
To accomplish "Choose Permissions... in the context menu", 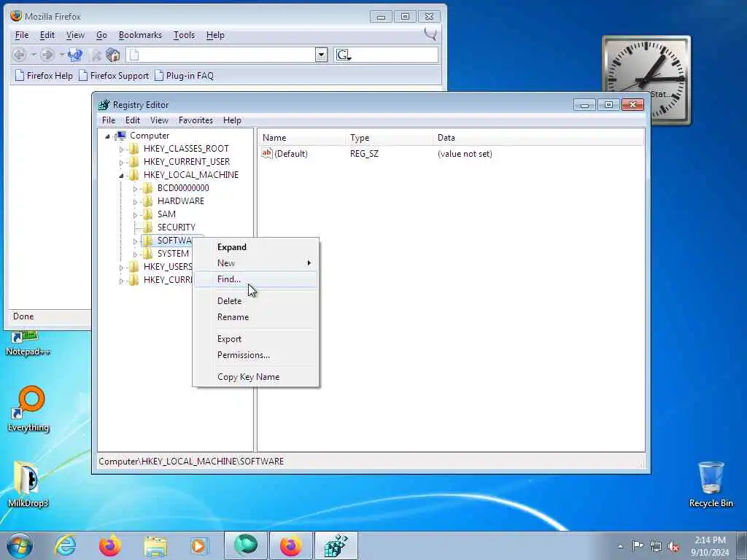I will pos(256,355).
